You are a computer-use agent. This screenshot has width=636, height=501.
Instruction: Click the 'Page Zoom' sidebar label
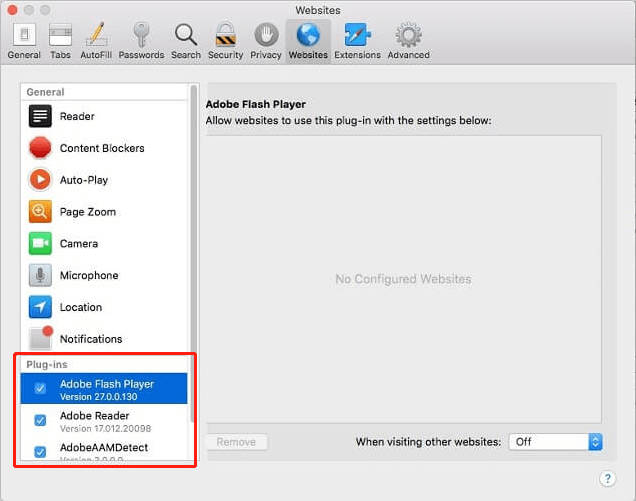coord(88,212)
